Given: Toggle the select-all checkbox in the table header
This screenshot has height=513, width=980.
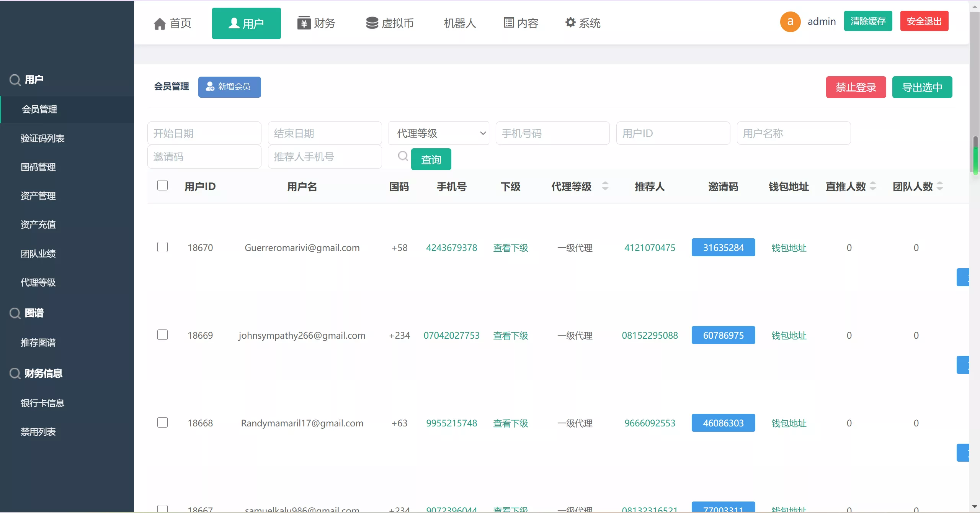Looking at the screenshot, I should (162, 185).
